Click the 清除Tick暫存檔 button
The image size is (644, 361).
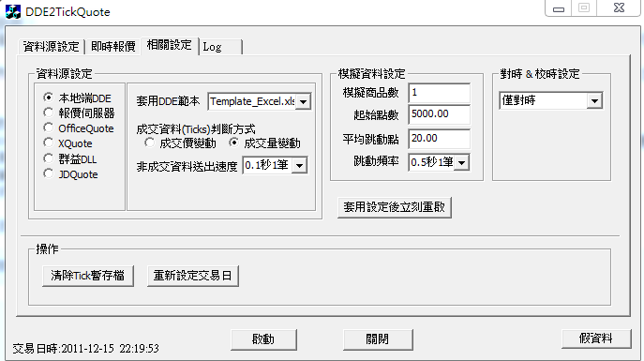tap(88, 276)
